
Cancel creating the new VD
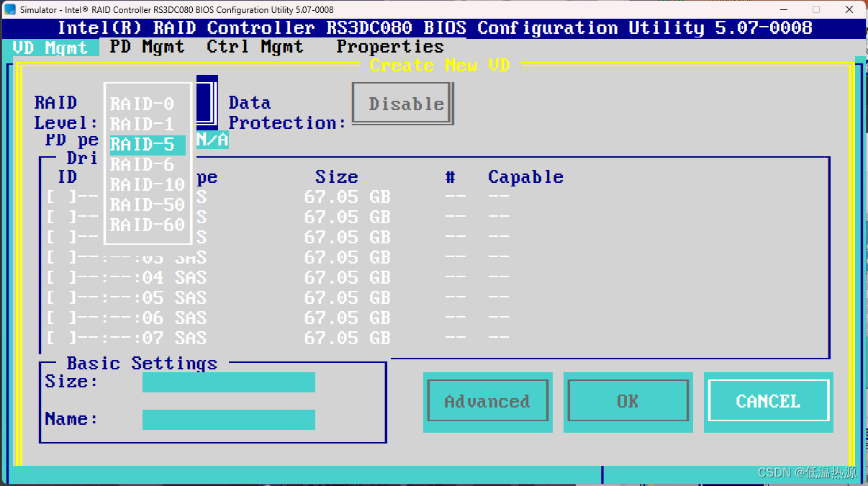pyautogui.click(x=768, y=400)
